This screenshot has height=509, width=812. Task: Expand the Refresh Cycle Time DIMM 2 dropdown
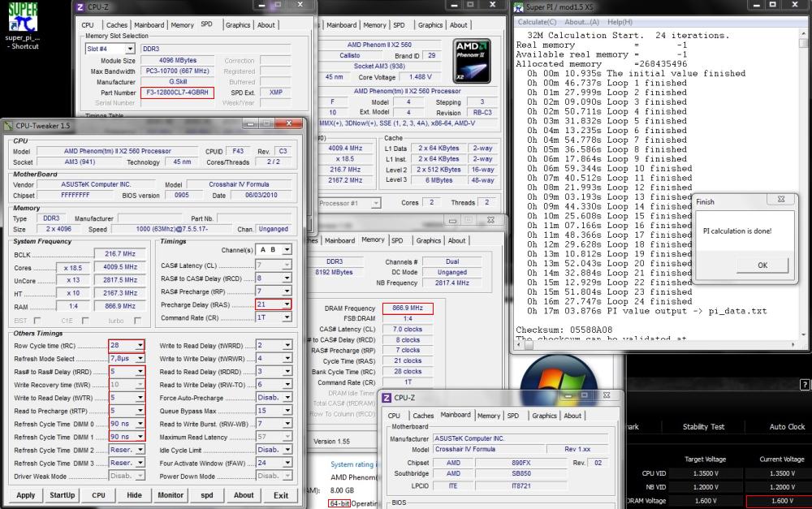pos(140,450)
